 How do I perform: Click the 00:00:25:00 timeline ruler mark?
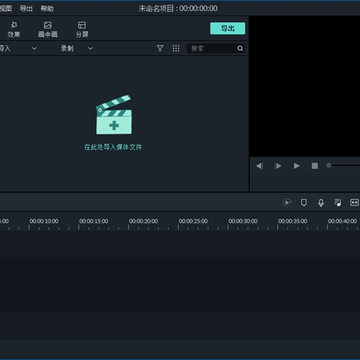pos(193,221)
